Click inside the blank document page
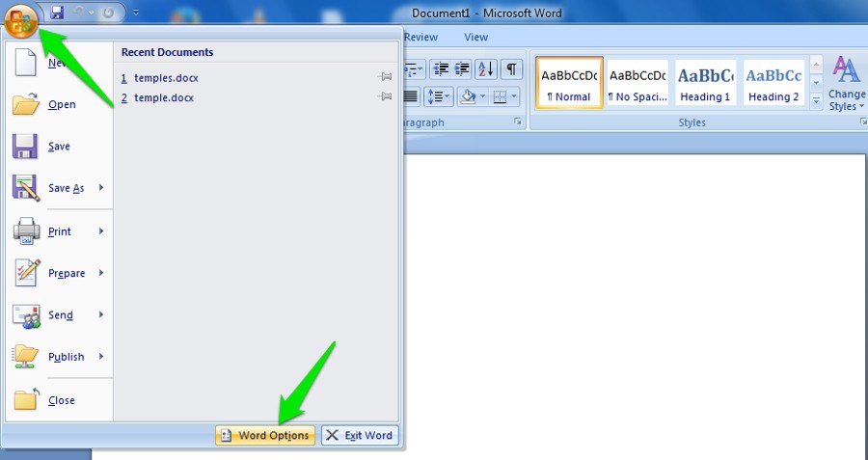Image resolution: width=868 pixels, height=460 pixels. point(635,305)
